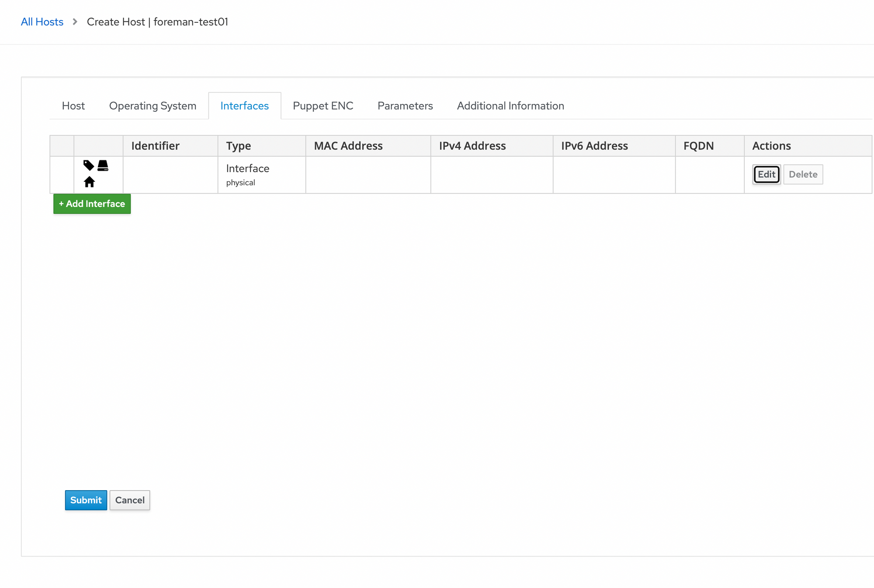Switch to the Operating System tab
Viewport: 874px width, 588px height.
153,106
